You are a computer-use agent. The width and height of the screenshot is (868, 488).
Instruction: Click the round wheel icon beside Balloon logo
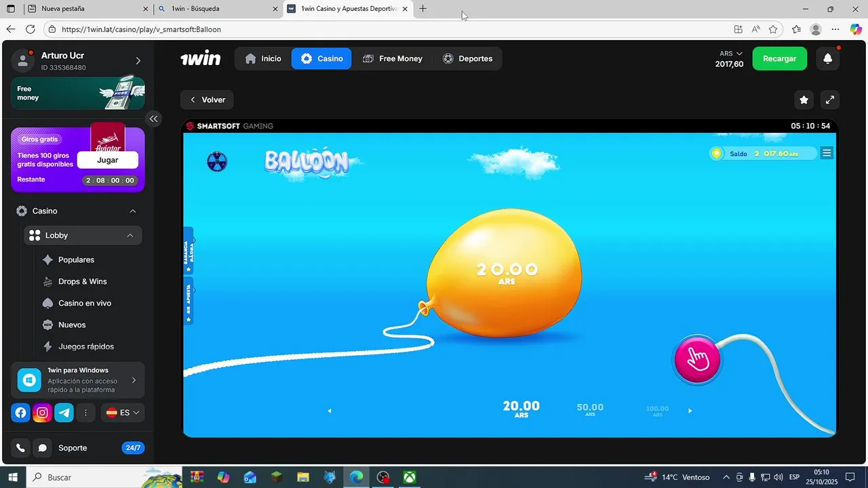[x=217, y=161]
